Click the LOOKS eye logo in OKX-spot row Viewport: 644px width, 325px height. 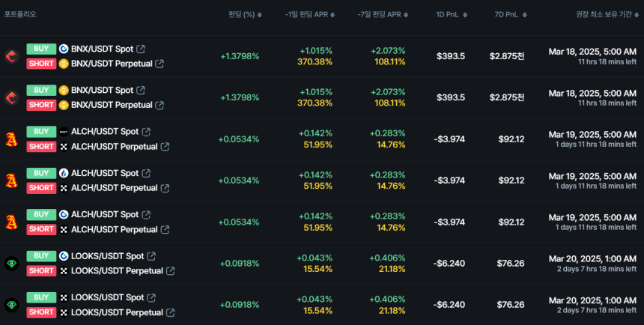(x=11, y=305)
